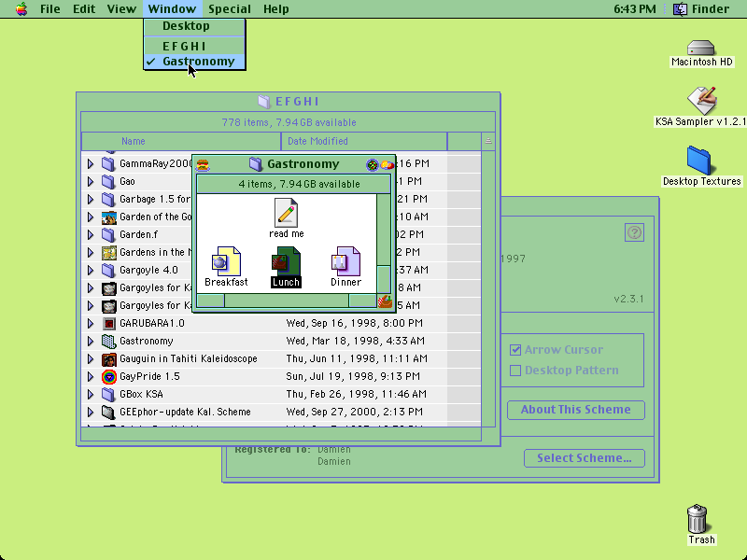Click the Gauguin in Tahiti Kaleidoscope name

(189, 359)
